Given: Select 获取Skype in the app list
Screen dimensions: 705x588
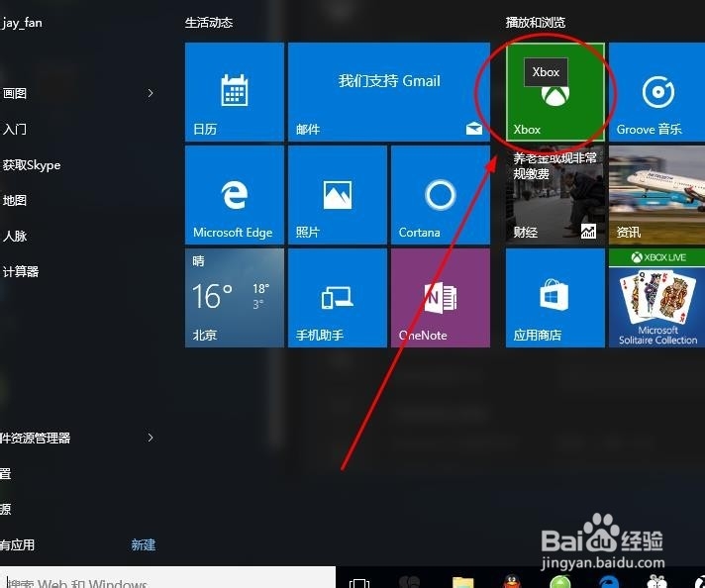Looking at the screenshot, I should coord(32,165).
